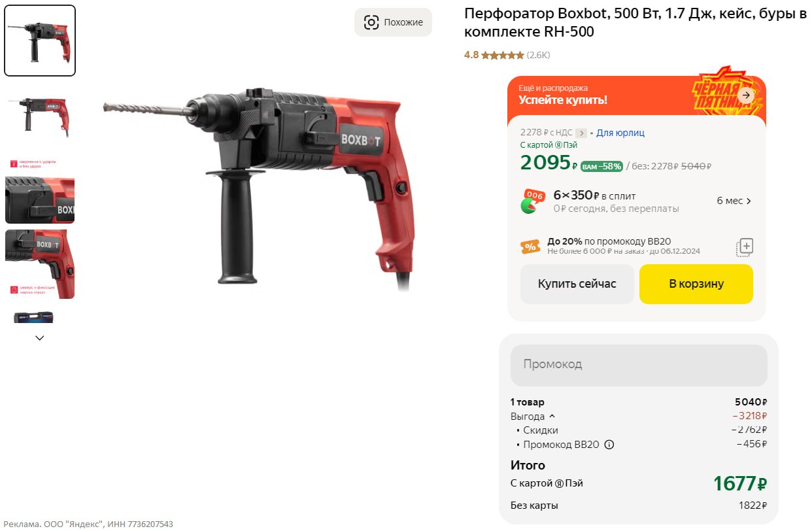The width and height of the screenshot is (812, 531).
Task: Copy promo code BB20 with the add icon
Action: tap(745, 247)
